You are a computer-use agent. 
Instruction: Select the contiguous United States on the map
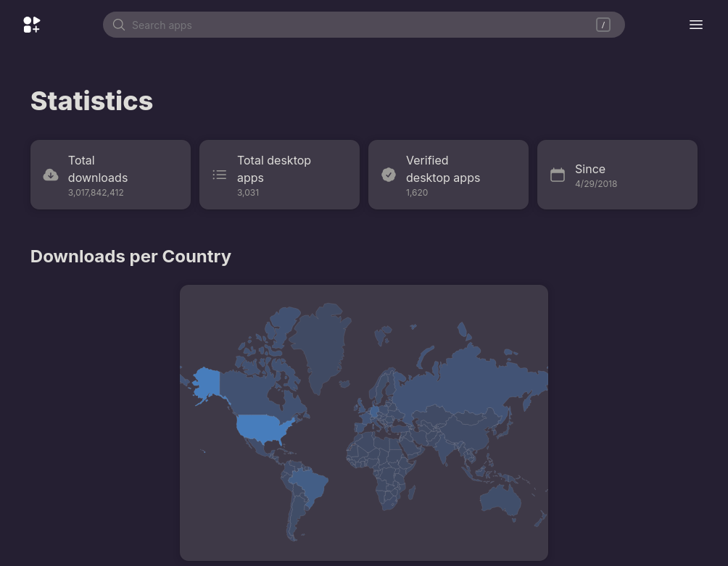point(263,427)
